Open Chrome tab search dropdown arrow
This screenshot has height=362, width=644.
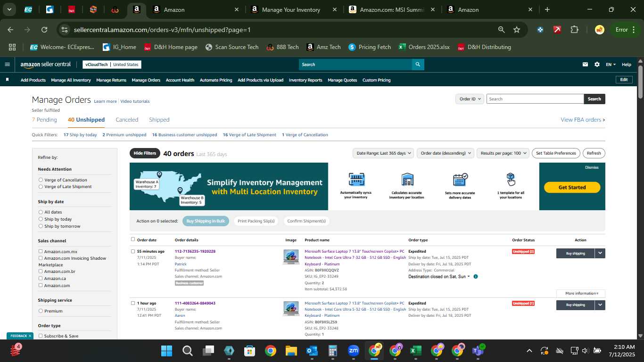tap(9, 9)
